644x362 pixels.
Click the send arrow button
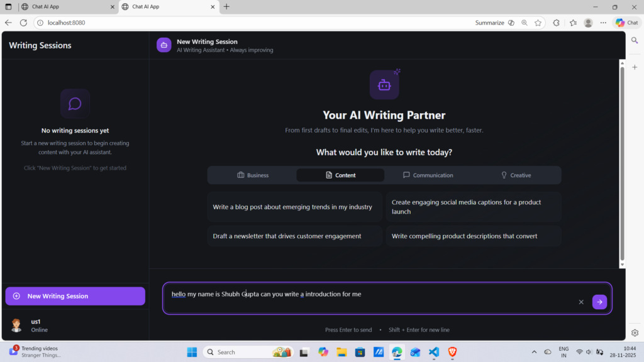(x=599, y=302)
